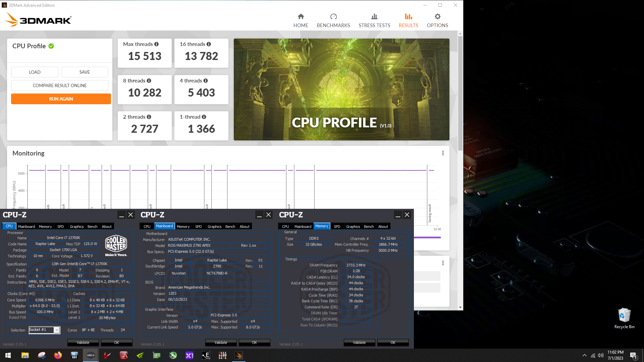Click the info icon next to 1-thread
Screen dimensions: 644x362
[204, 117]
